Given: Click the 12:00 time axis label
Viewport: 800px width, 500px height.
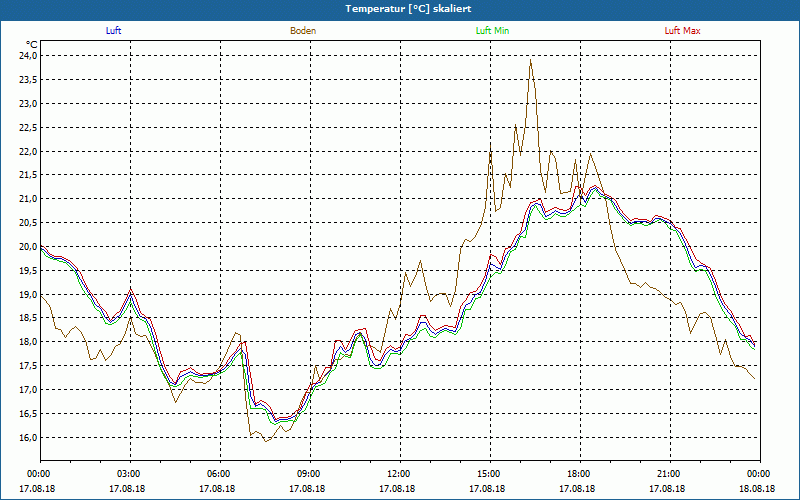Looking at the screenshot, I should 401,474.
